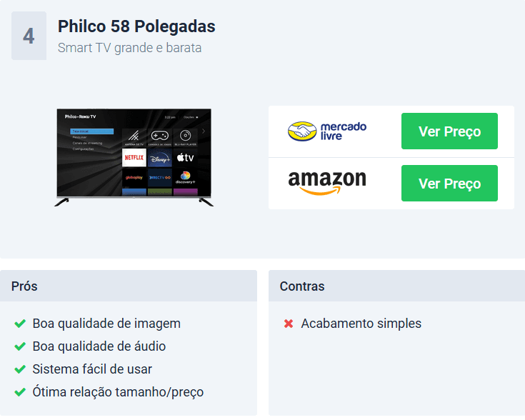Click the Disney+ tile on TV screen

[160, 158]
